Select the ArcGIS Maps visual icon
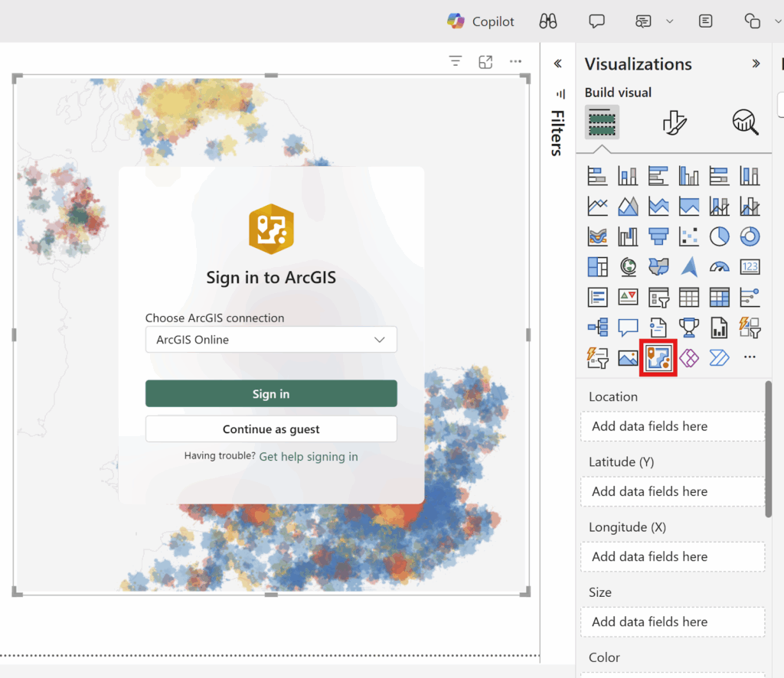This screenshot has height=678, width=784. click(x=658, y=357)
